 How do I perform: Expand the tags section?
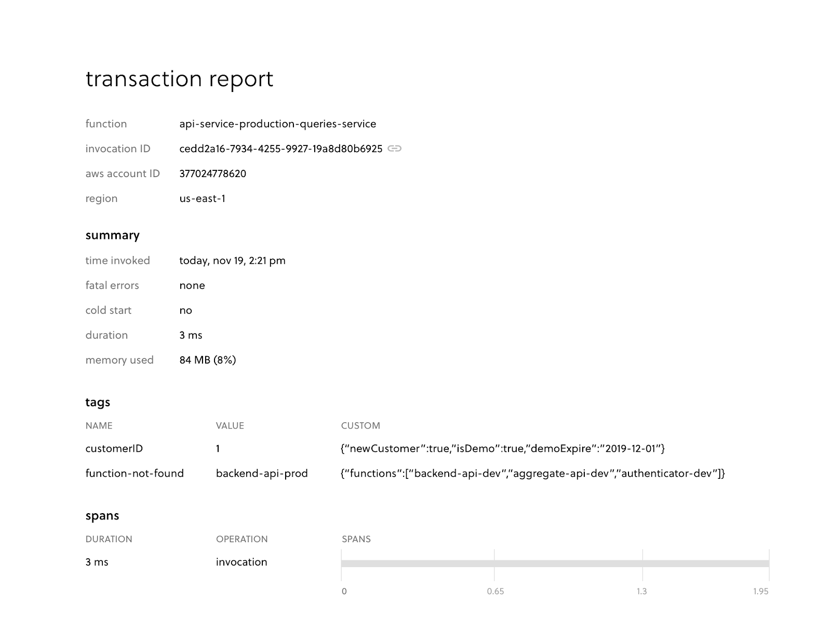coord(98,402)
